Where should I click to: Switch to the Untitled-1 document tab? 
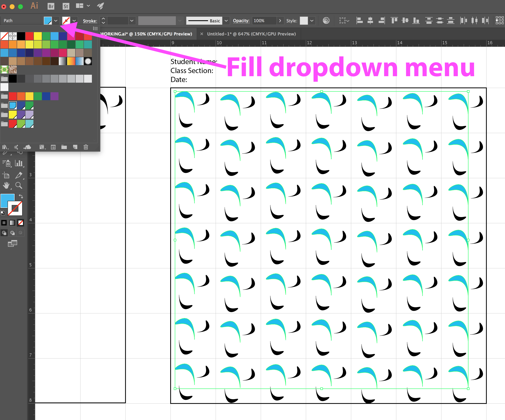point(251,34)
